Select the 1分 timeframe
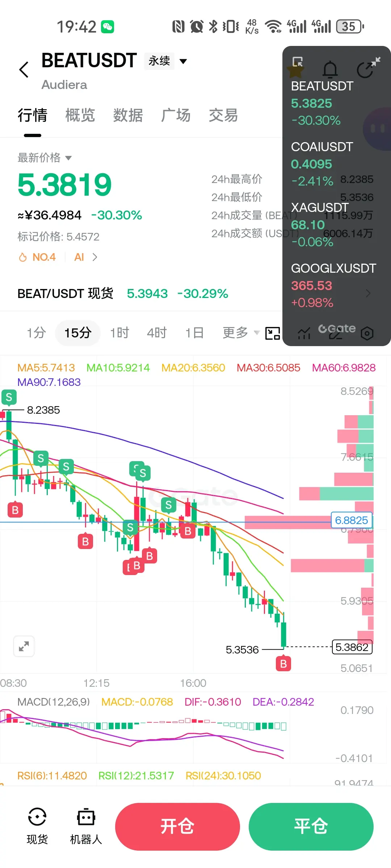The width and height of the screenshot is (391, 868). click(36, 333)
